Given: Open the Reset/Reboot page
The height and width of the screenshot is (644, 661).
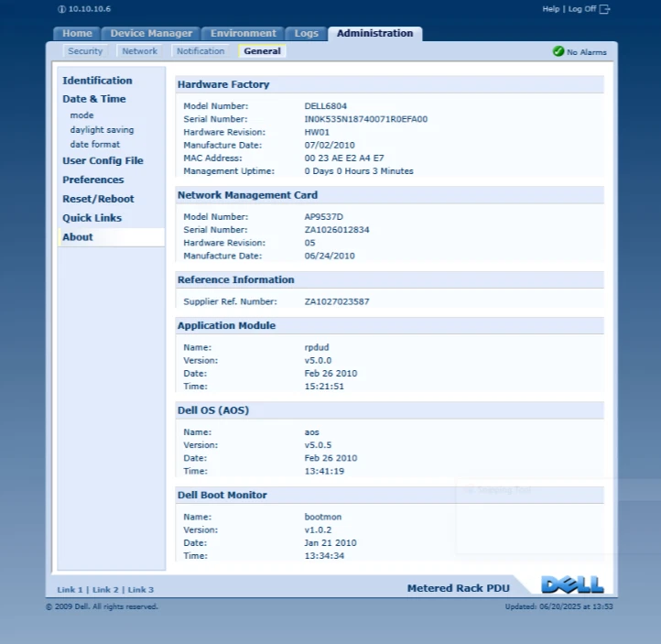Looking at the screenshot, I should coord(98,199).
